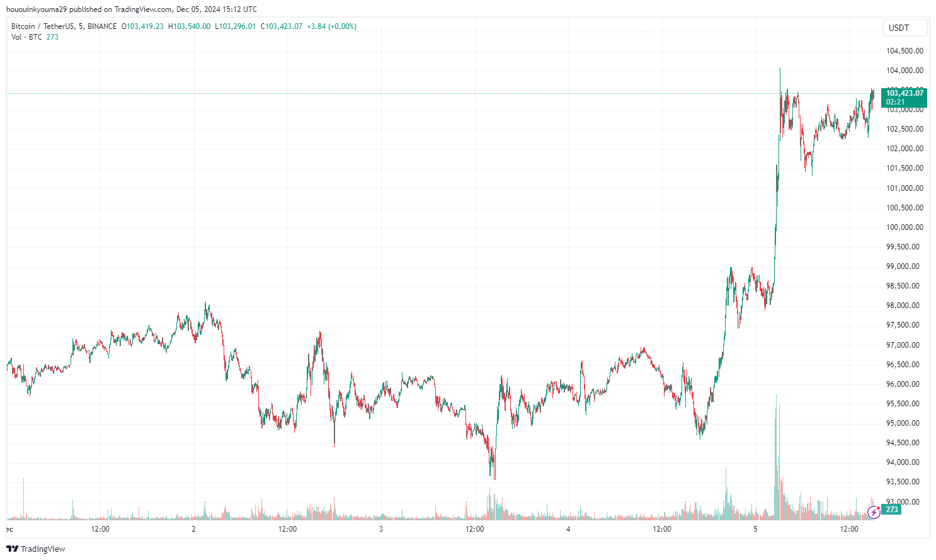This screenshot has height=560, width=936.
Task: Click the 95,000.00 price axis label
Action: coord(903,423)
